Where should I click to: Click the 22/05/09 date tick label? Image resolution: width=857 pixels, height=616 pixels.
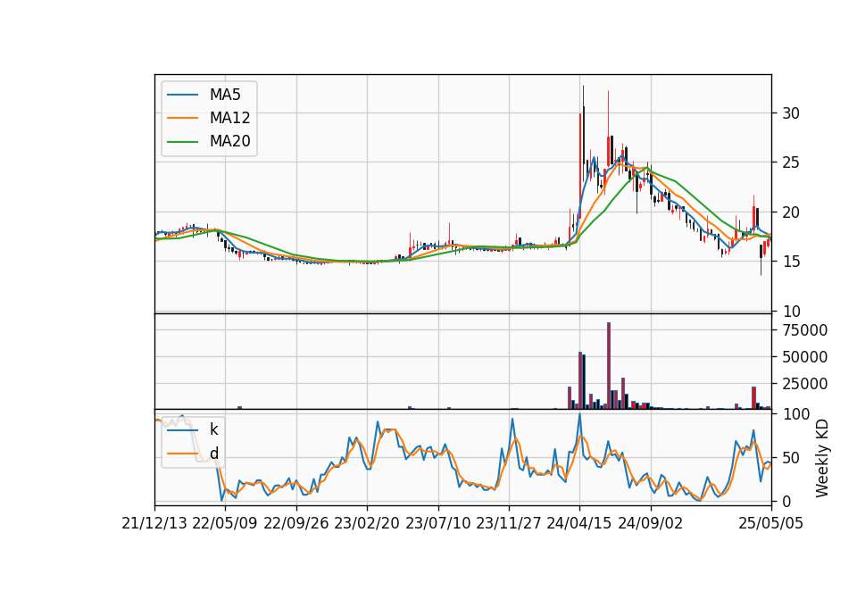coord(225,523)
